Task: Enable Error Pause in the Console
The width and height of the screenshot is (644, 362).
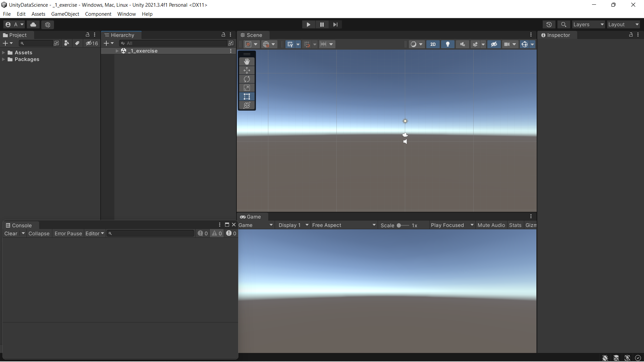Action: pyautogui.click(x=68, y=233)
